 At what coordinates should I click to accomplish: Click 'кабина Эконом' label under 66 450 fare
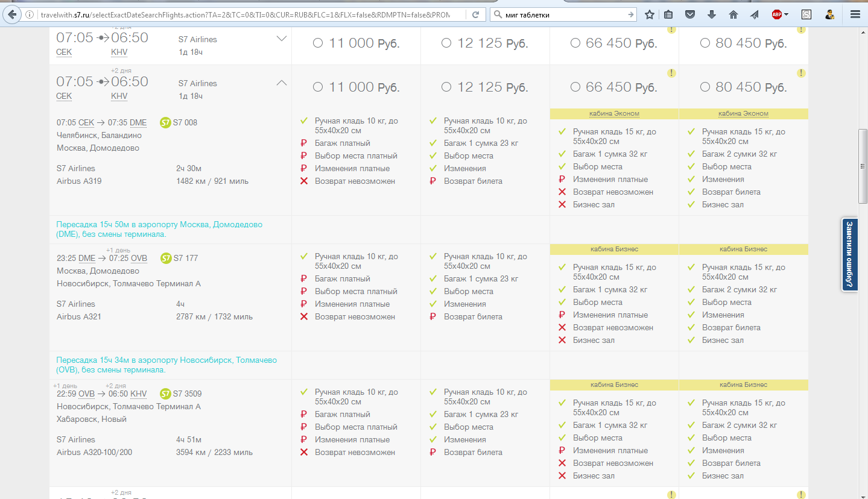pyautogui.click(x=614, y=113)
